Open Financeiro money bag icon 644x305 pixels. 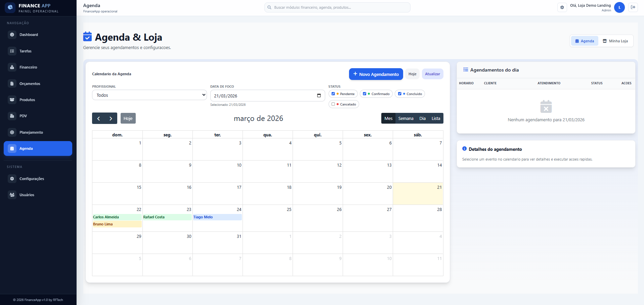(12, 67)
